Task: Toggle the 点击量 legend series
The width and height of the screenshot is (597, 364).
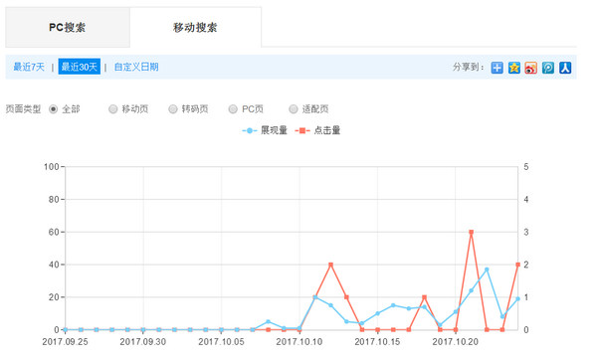Action: coord(317,130)
